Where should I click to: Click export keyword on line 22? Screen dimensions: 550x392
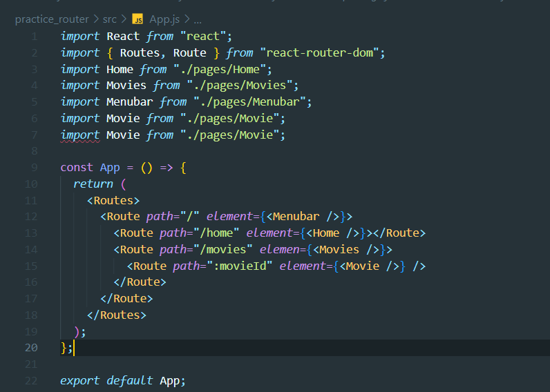point(80,380)
